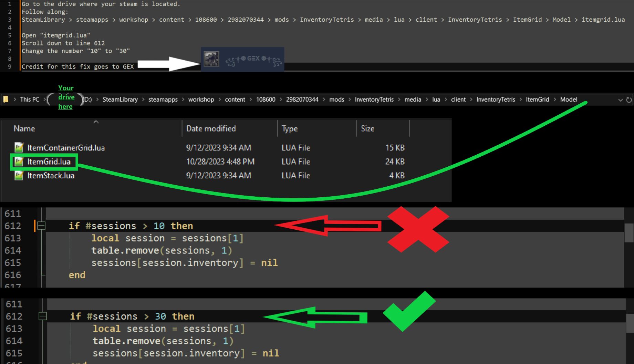Sort files by the Type column
This screenshot has height=364, width=634.
pos(290,129)
